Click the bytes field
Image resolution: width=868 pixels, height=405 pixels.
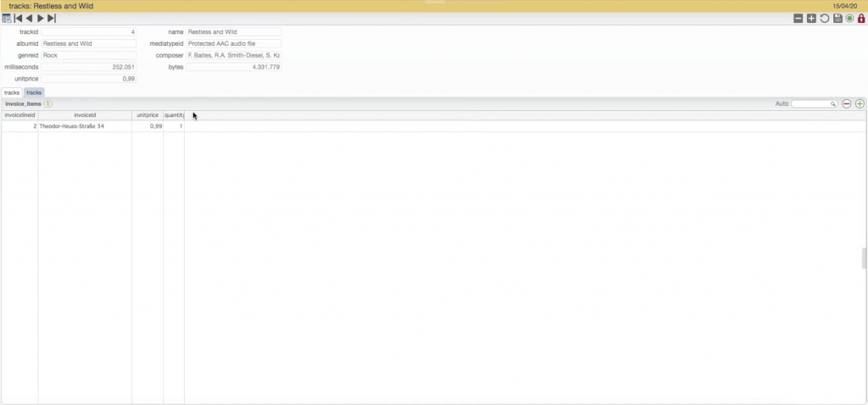tap(234, 67)
